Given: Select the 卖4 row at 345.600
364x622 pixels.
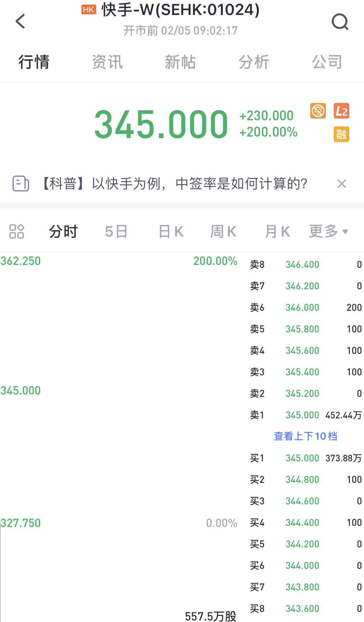Looking at the screenshot, I should (306, 350).
